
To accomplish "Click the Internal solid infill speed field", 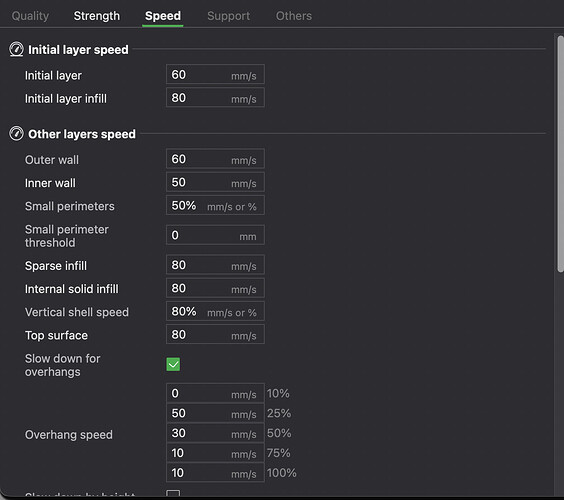I will [215, 288].
